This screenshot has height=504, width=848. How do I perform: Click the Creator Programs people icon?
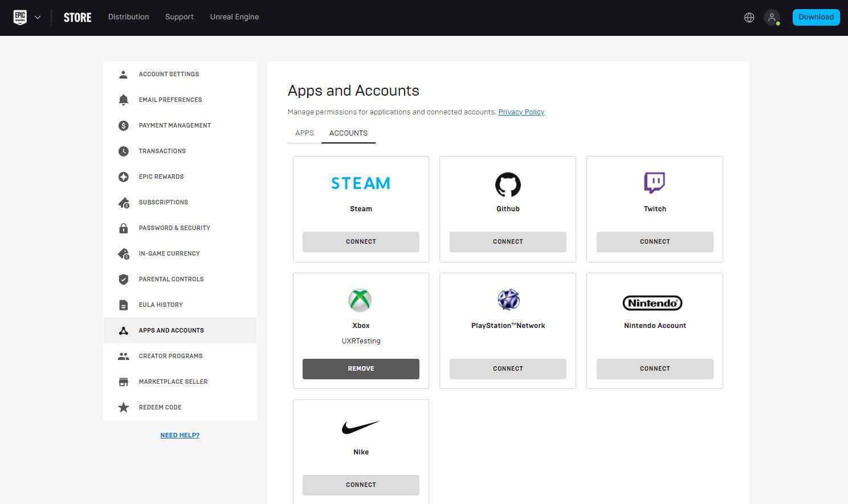[x=123, y=357]
